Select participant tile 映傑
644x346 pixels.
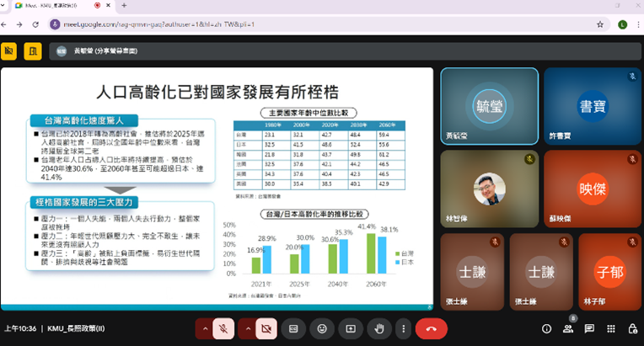click(x=593, y=189)
